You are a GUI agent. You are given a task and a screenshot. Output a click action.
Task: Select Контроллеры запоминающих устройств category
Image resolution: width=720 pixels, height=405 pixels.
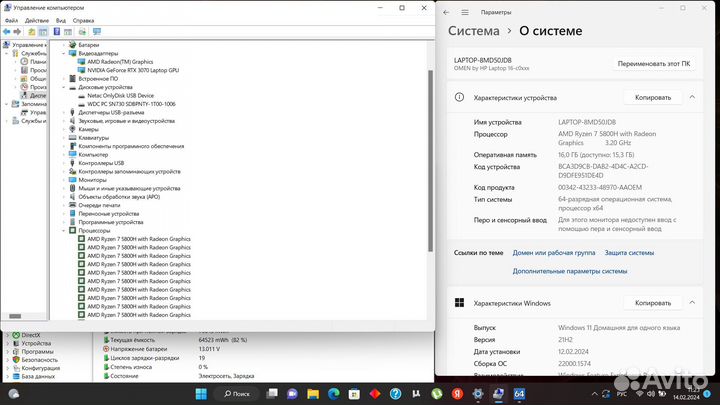tap(129, 171)
